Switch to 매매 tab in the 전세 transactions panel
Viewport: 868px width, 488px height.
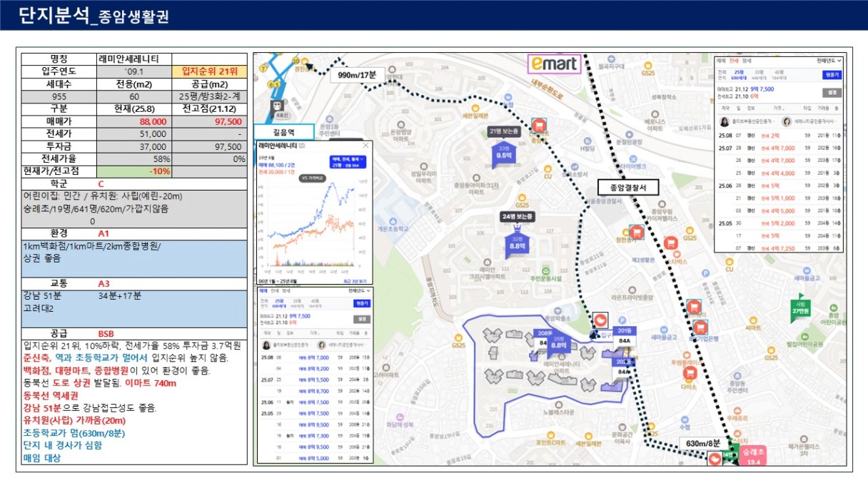(722, 61)
